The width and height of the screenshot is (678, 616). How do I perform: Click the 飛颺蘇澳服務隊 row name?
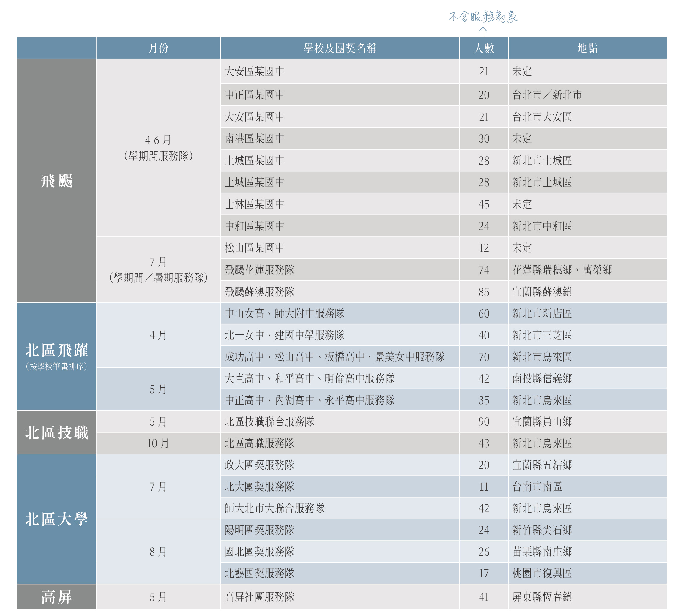coord(259,292)
